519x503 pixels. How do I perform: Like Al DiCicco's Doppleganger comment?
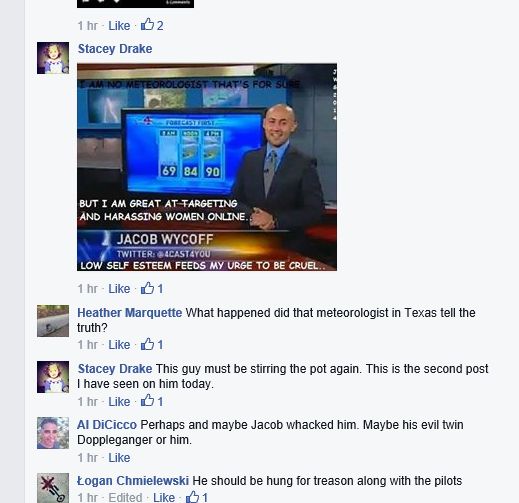119,458
